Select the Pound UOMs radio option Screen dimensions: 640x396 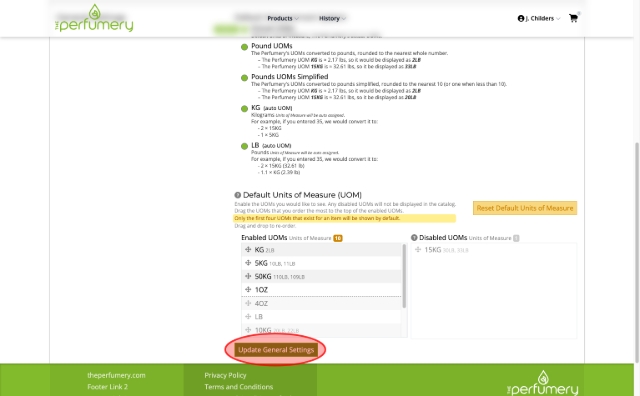pos(244,47)
